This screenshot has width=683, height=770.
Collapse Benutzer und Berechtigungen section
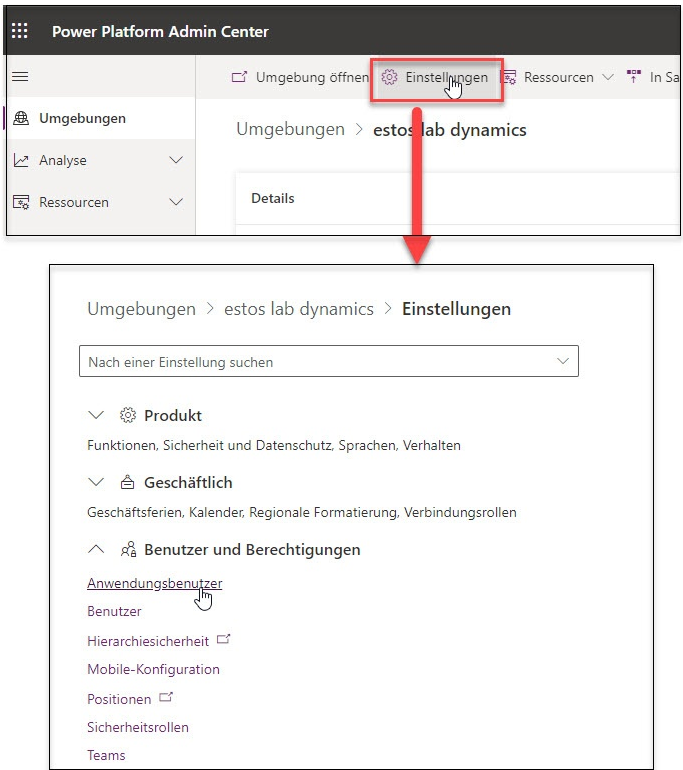[x=96, y=549]
